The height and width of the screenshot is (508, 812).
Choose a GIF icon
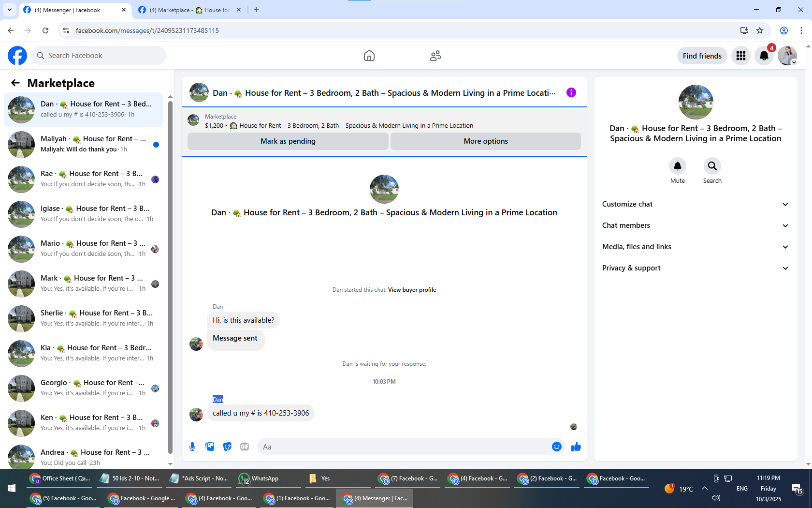point(245,447)
